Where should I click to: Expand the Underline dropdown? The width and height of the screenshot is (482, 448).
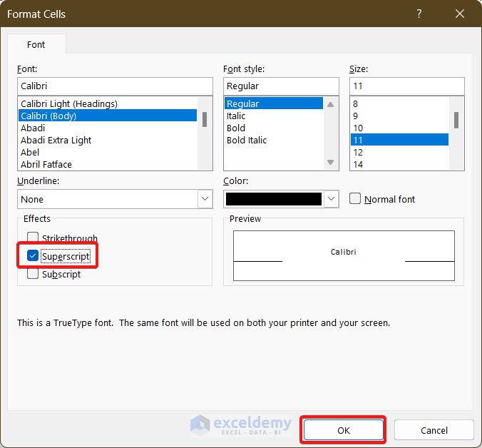pos(205,199)
